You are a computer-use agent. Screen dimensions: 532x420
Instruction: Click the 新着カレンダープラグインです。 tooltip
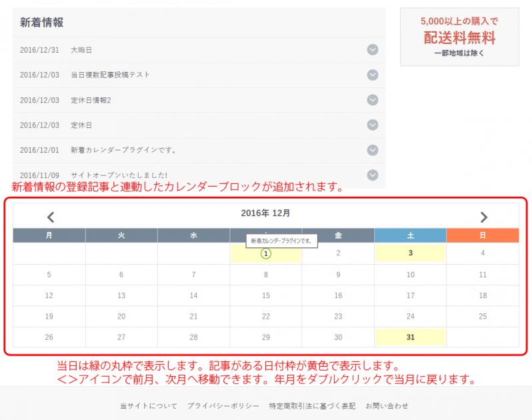[x=281, y=241]
